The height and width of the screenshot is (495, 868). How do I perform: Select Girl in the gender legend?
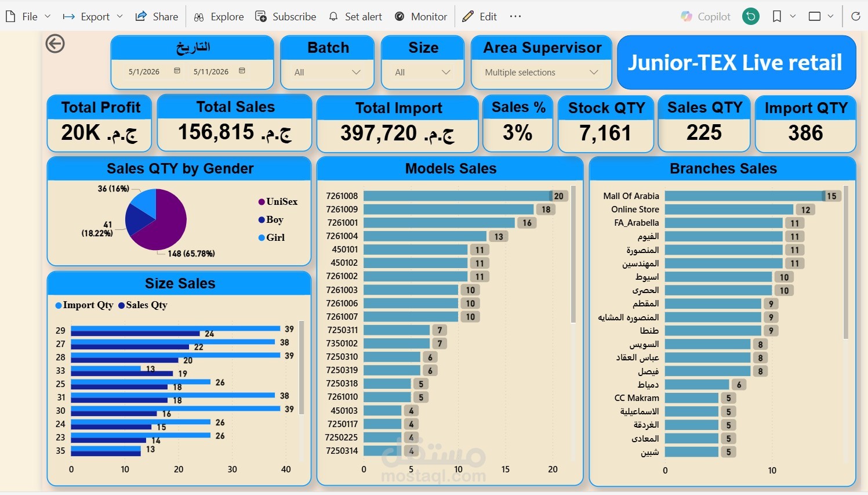coord(271,237)
